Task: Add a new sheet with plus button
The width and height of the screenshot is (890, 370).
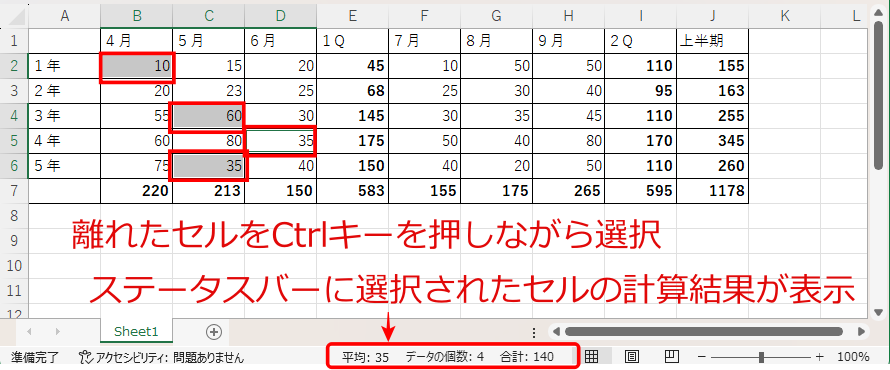Action: 213,332
